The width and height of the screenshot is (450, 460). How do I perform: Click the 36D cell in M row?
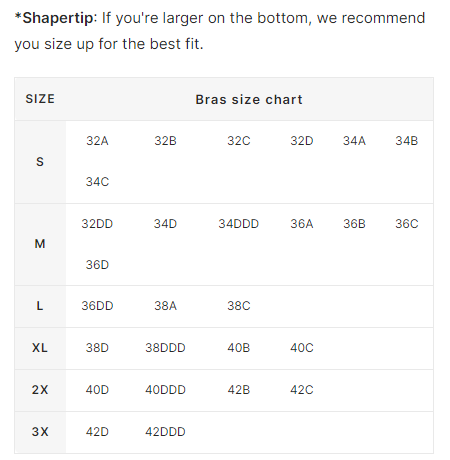(x=97, y=265)
